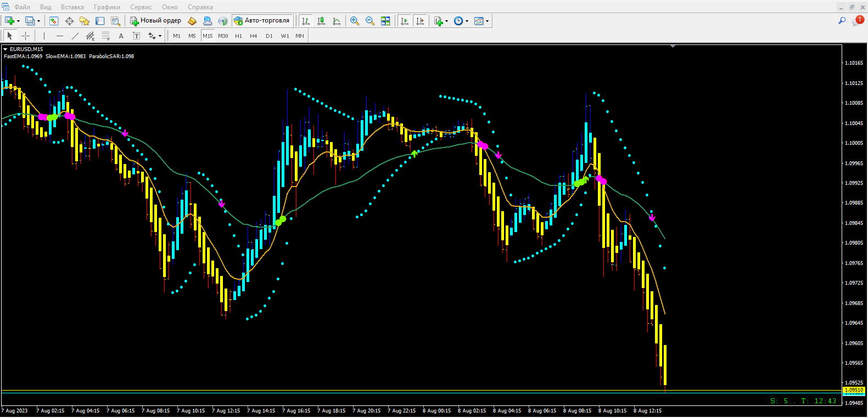Select the crosshair cursor tool
The image size is (868, 418).
25,36
